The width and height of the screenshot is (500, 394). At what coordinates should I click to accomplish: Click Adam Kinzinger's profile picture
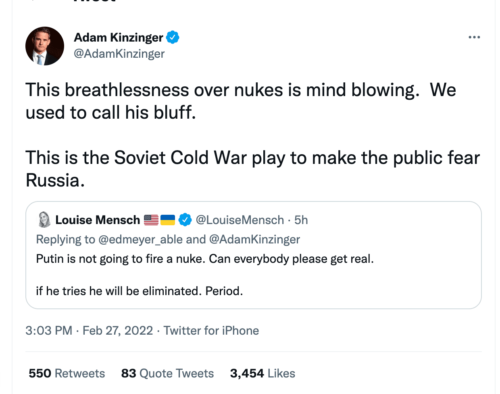pos(45,46)
